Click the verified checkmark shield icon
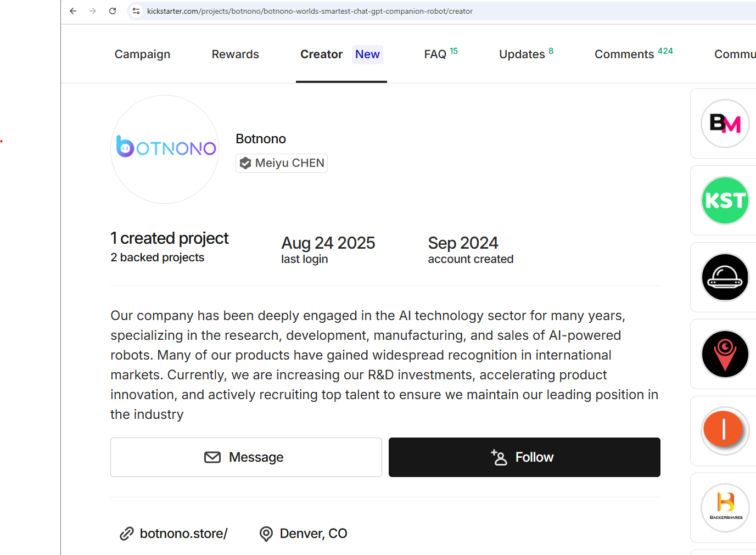This screenshot has width=756, height=555. point(245,163)
